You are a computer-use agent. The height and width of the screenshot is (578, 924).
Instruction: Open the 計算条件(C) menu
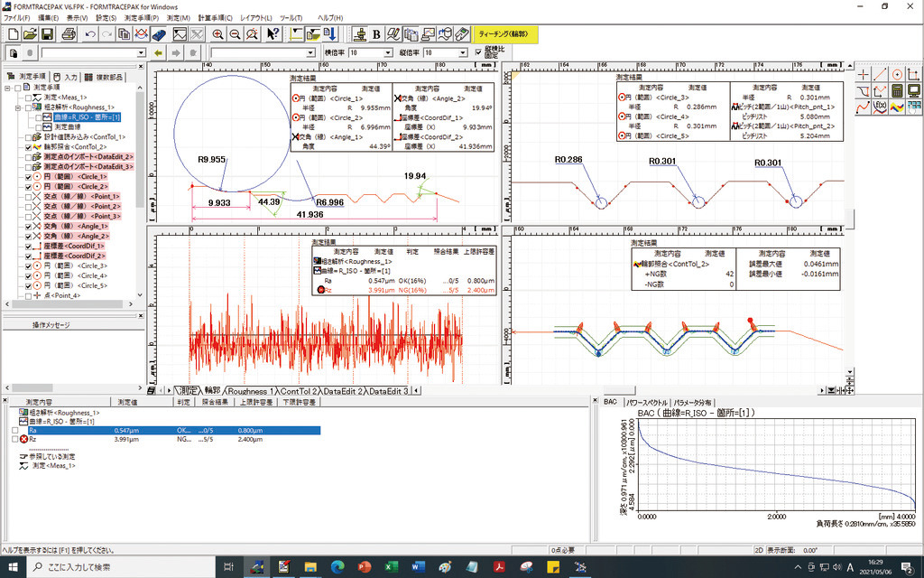215,17
